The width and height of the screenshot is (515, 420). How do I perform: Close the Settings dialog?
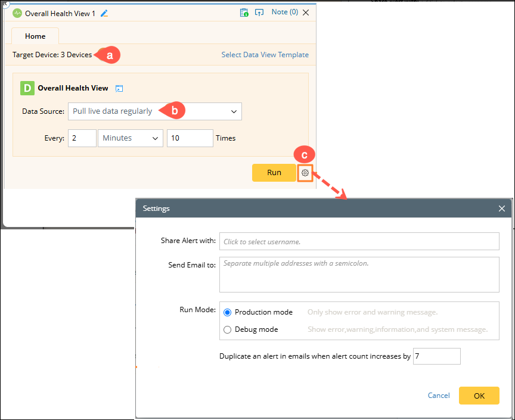point(501,209)
